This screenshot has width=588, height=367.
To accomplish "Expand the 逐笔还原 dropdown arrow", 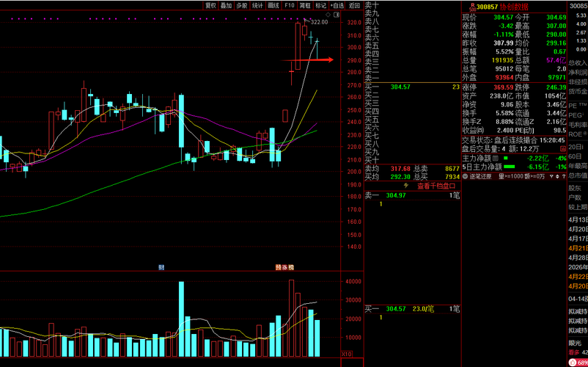I will [x=465, y=176].
